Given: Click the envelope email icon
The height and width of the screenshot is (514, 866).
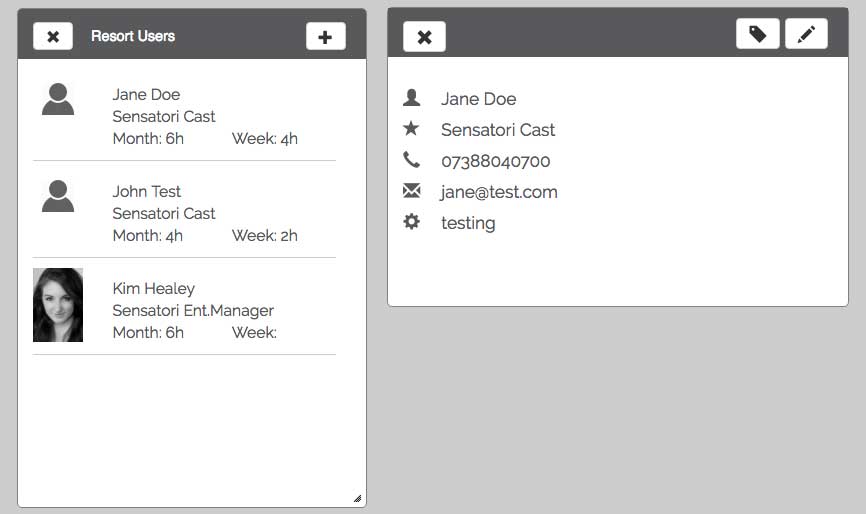Looking at the screenshot, I should point(411,190).
